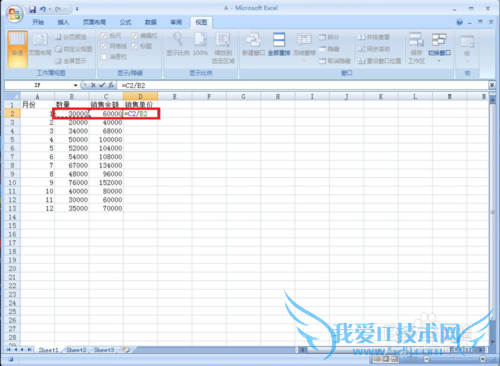Click the Redo icon in quick access toolbar
The width and height of the screenshot is (500, 366).
[x=58, y=9]
